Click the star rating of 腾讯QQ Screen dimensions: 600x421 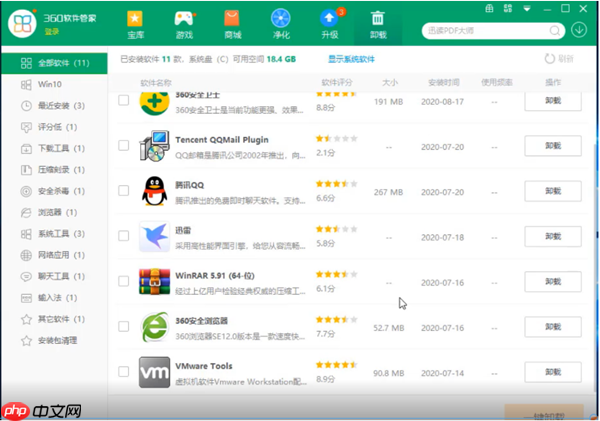pos(336,184)
